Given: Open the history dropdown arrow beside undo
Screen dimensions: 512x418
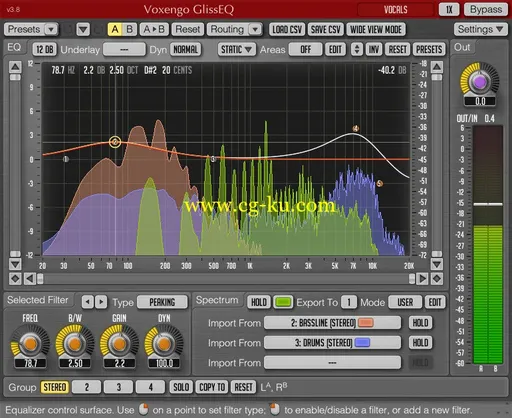Looking at the screenshot, I should click(x=83, y=29).
